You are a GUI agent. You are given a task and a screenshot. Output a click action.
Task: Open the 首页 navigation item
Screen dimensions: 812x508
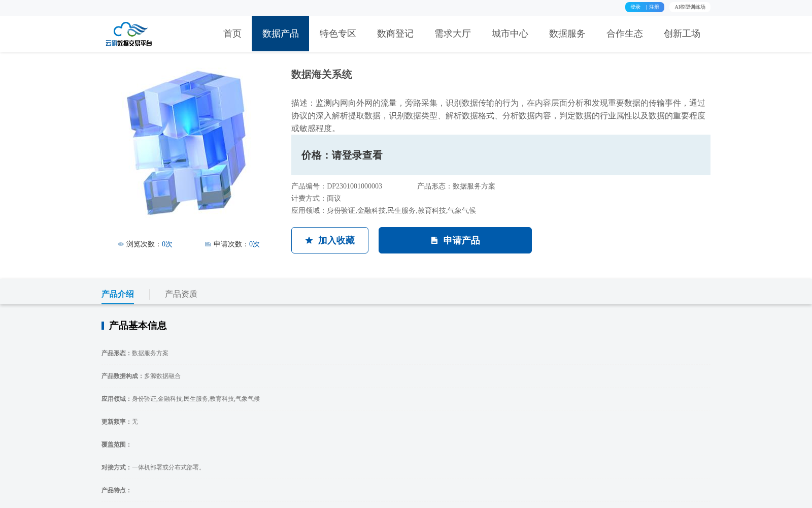point(232,34)
